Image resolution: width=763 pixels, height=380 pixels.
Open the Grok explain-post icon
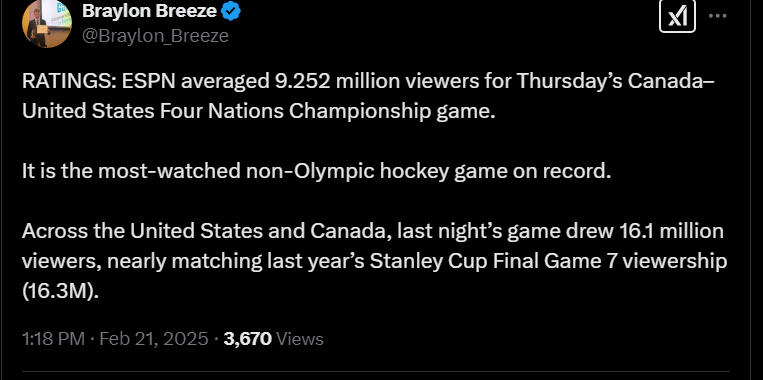coord(677,17)
